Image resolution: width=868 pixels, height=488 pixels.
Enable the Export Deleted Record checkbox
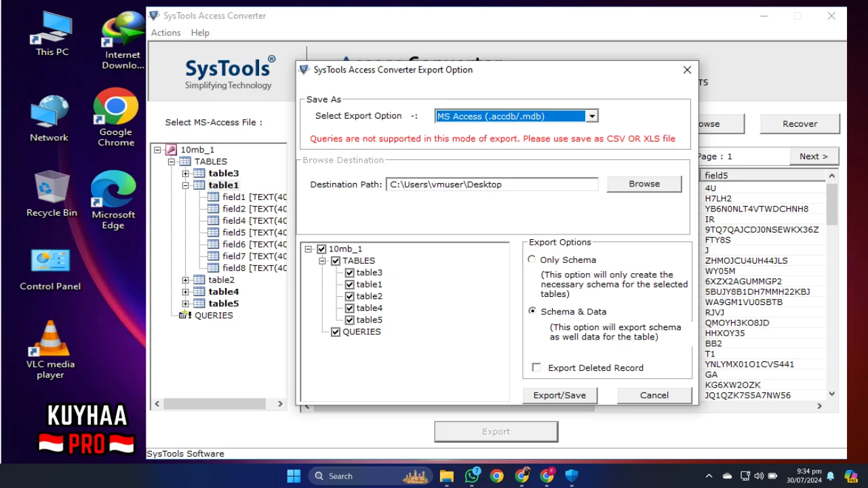(x=536, y=367)
